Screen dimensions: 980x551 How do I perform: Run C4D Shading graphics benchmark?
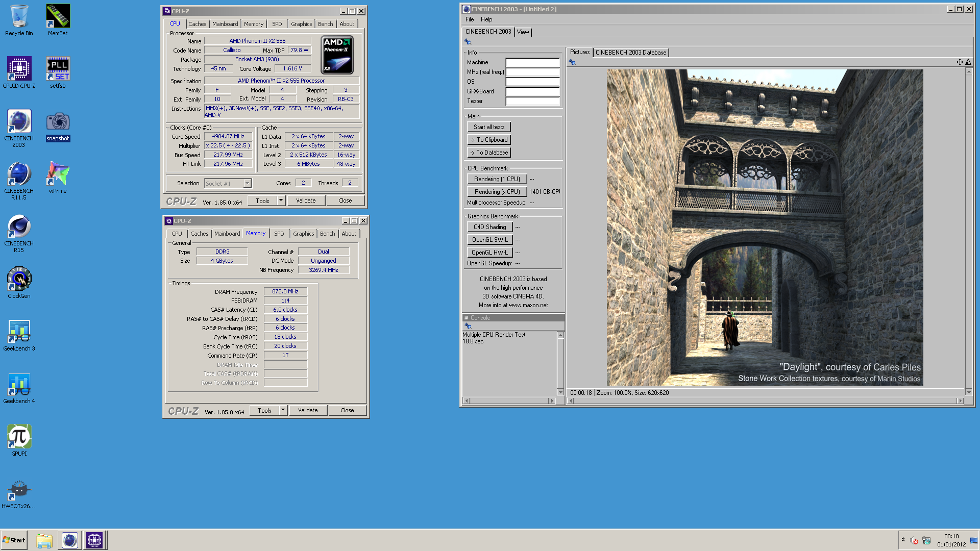click(490, 227)
